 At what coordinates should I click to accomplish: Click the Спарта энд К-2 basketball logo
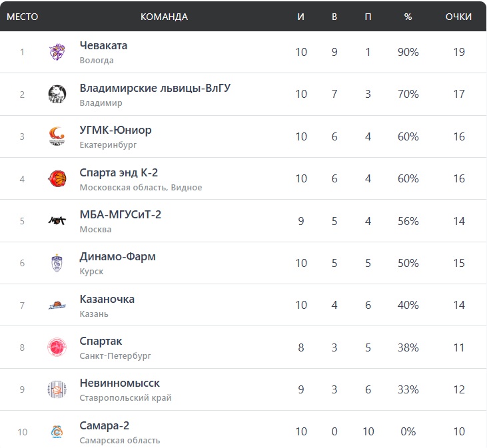[57, 178]
